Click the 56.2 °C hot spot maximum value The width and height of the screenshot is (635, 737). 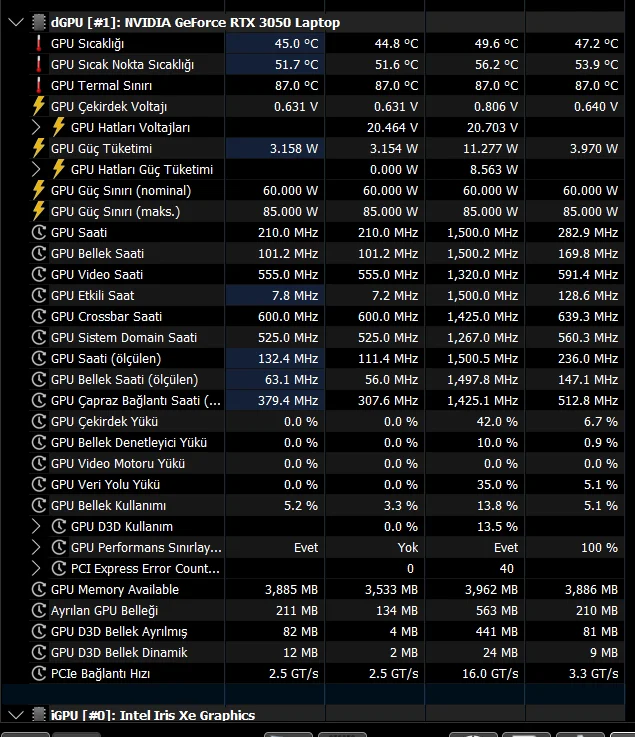click(x=496, y=64)
